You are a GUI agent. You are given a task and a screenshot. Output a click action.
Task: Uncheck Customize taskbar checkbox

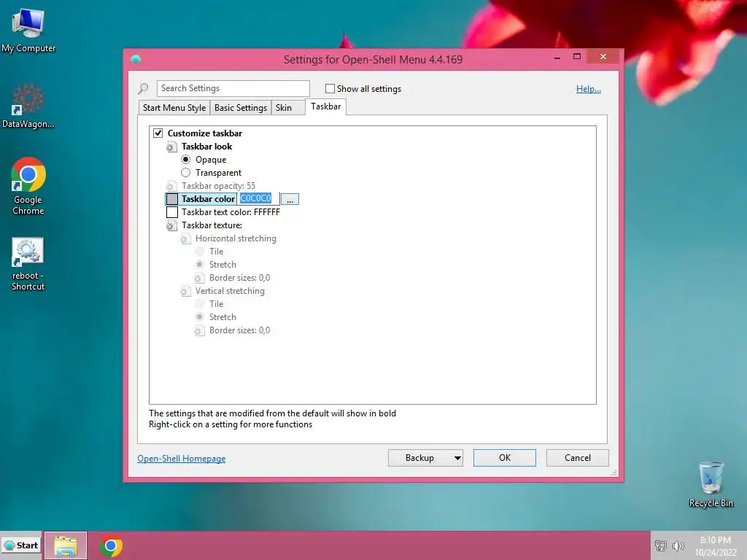pos(158,133)
